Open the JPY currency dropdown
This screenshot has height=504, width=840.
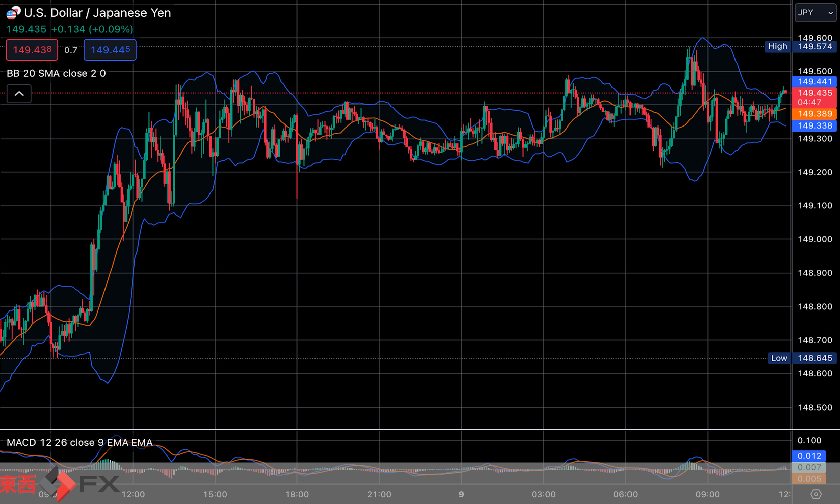815,13
